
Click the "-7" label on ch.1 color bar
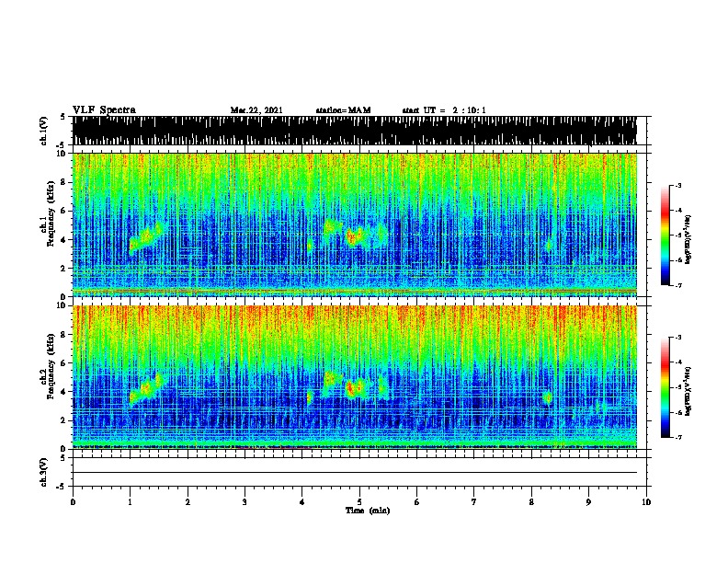pyautogui.click(x=678, y=285)
